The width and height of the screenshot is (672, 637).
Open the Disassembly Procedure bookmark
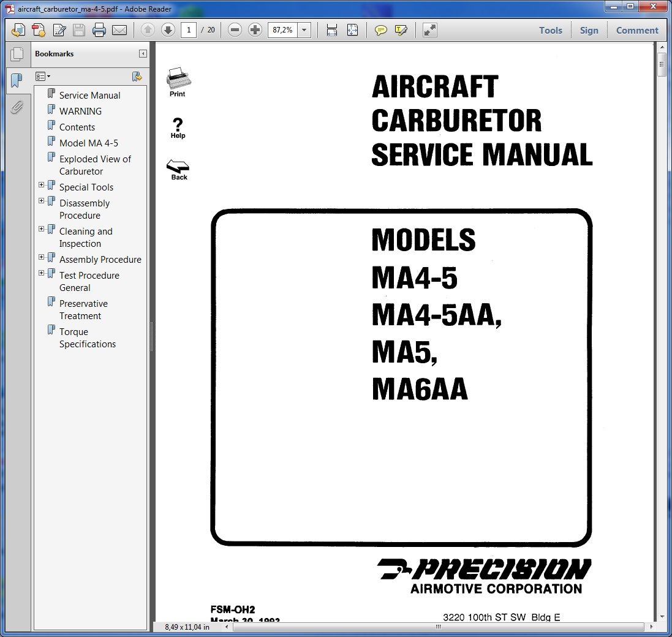point(85,209)
